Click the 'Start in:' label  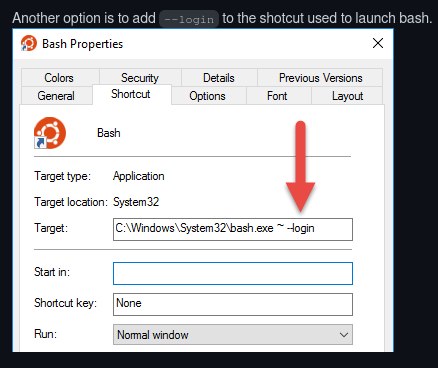(52, 272)
